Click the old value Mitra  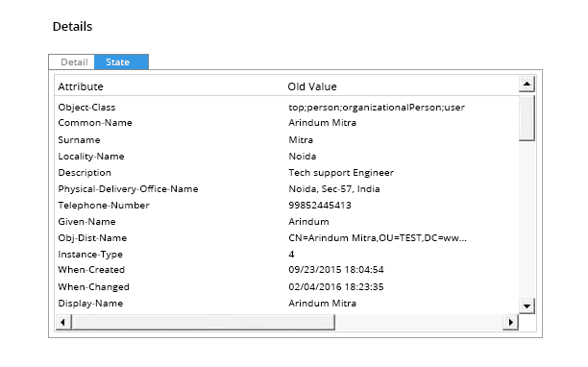click(x=301, y=140)
